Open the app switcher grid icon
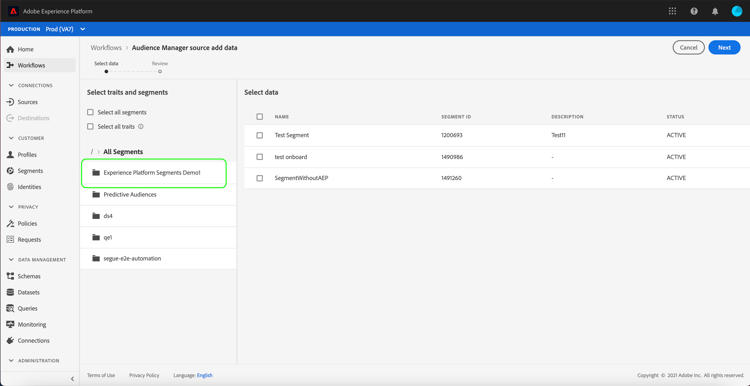 pyautogui.click(x=673, y=11)
